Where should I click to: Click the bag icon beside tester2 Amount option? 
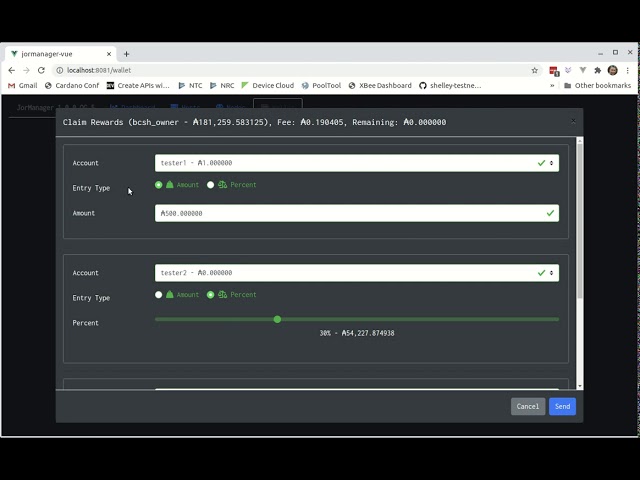point(170,294)
